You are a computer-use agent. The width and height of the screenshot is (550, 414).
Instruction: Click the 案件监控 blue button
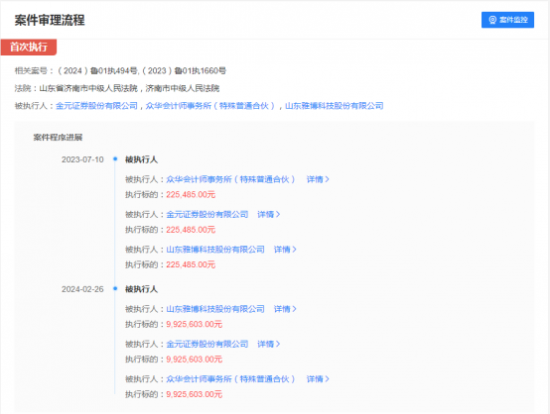point(508,20)
